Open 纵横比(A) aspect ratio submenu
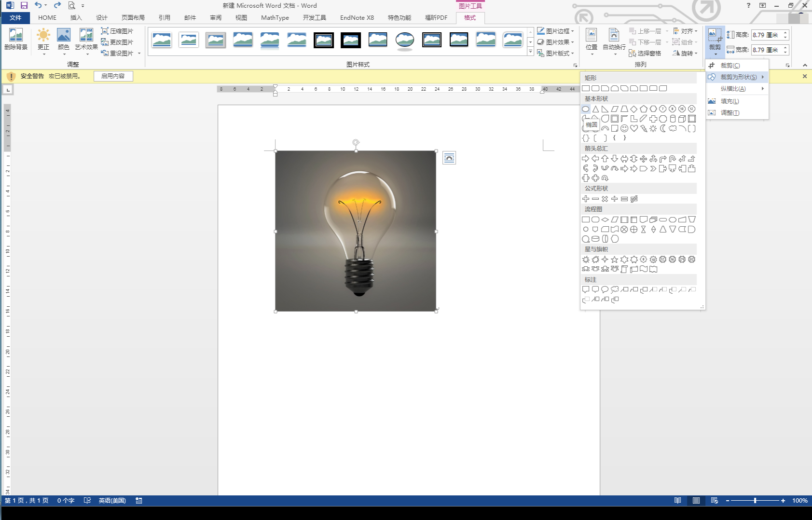 (737, 89)
